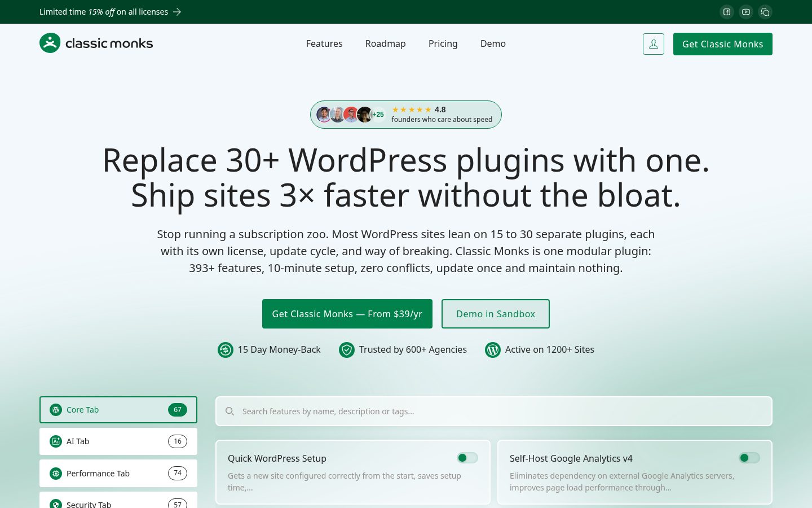Viewport: 812px width, 508px height.
Task: Click the money-back dollar badge icon
Action: [x=226, y=350]
